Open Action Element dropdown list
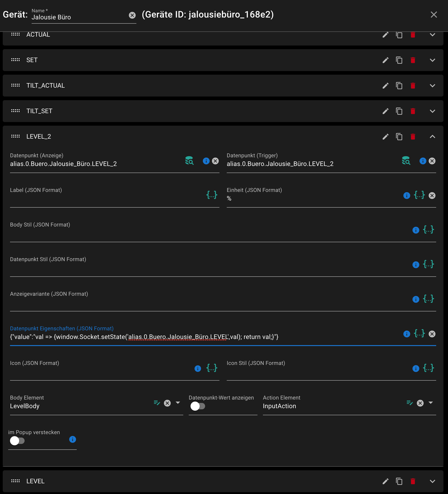The image size is (448, 494). 431,403
